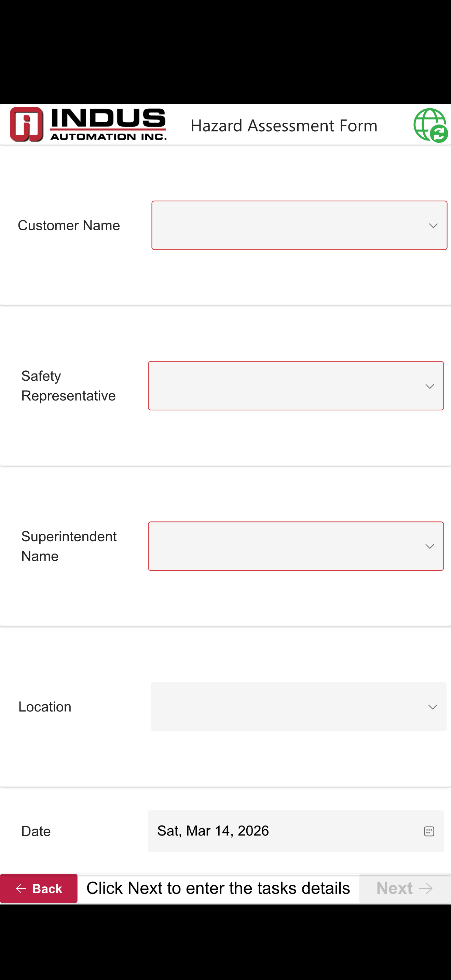The height and width of the screenshot is (980, 451).
Task: Click the chevron in Customer Name field
Action: tap(433, 226)
